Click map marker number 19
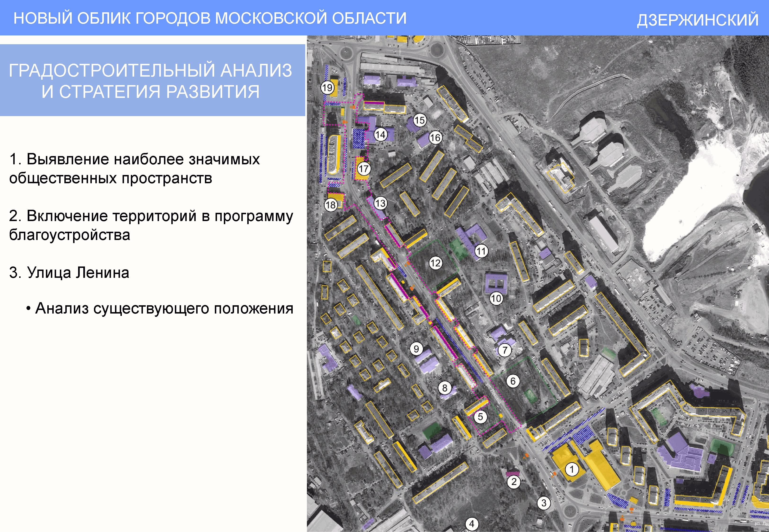 point(327,88)
